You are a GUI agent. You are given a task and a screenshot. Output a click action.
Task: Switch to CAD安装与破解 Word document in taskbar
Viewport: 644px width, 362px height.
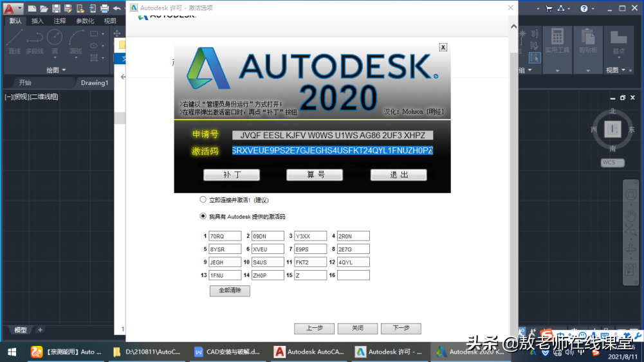(x=228, y=352)
